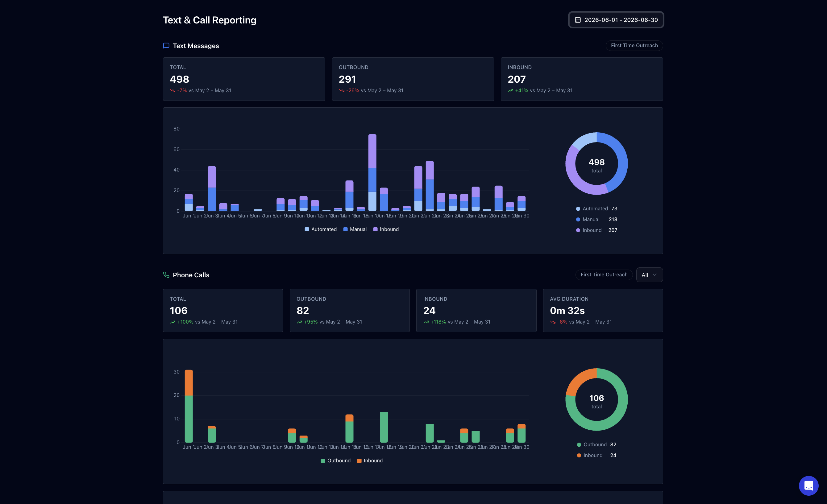Click the tallest bar in the text messages chart
Viewport: 827px width, 504px height.
pyautogui.click(x=372, y=173)
